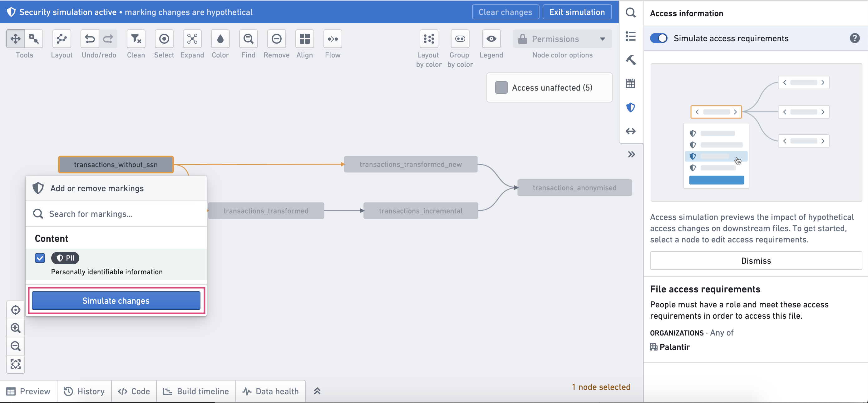The image size is (868, 403).
Task: Open the schedules calendar panel
Action: tap(630, 84)
